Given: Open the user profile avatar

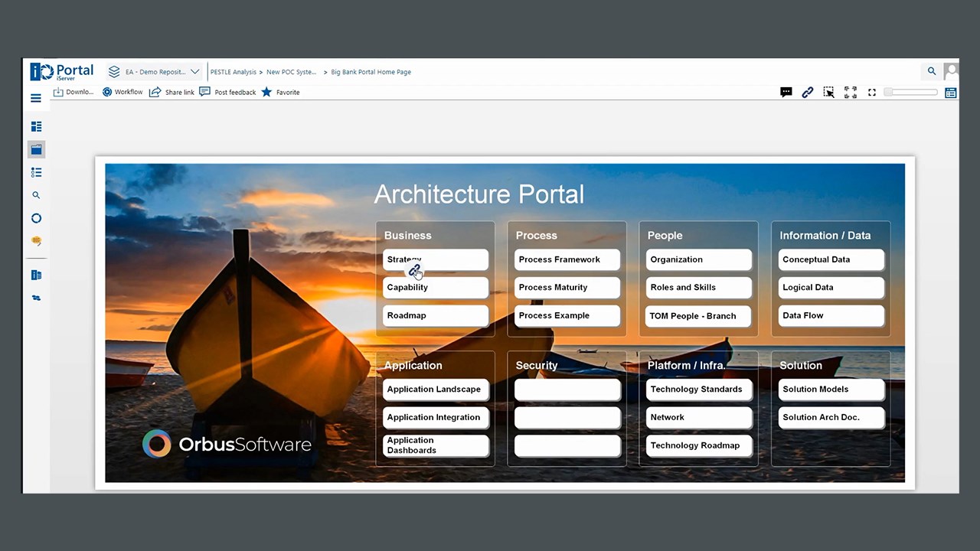Looking at the screenshot, I should [951, 71].
